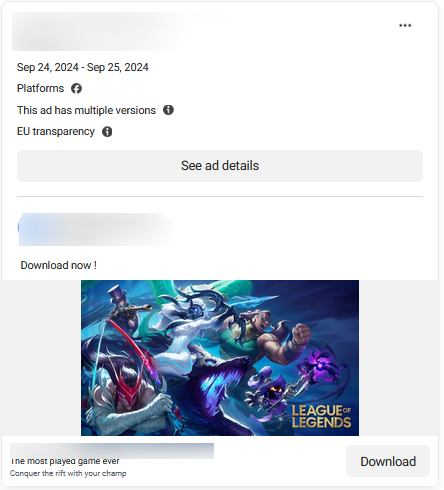The image size is (444, 490).
Task: Click 'This ad has multiple versions' label
Action: pos(86,110)
